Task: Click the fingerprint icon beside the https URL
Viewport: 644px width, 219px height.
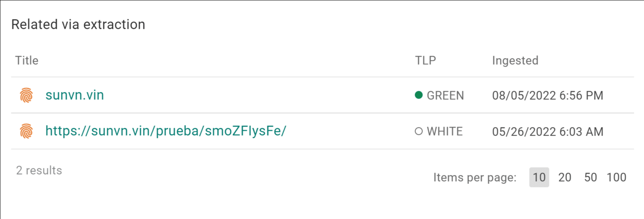Action: tap(26, 131)
